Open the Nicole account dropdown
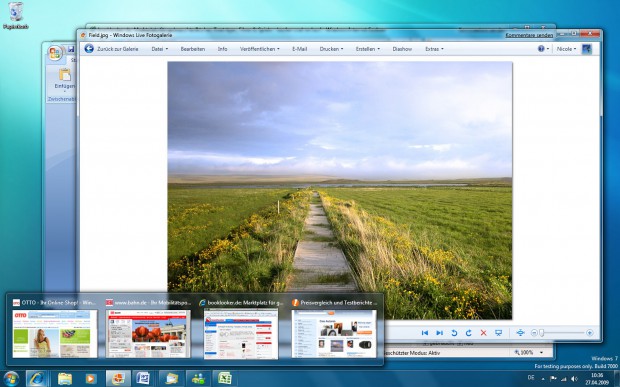Image resolution: width=620 pixels, height=387 pixels. tap(566, 49)
